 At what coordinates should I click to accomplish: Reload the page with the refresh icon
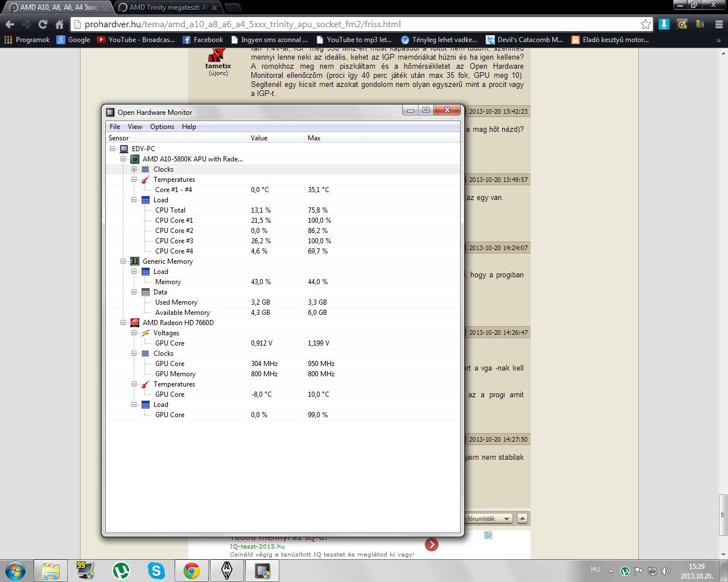click(x=43, y=24)
